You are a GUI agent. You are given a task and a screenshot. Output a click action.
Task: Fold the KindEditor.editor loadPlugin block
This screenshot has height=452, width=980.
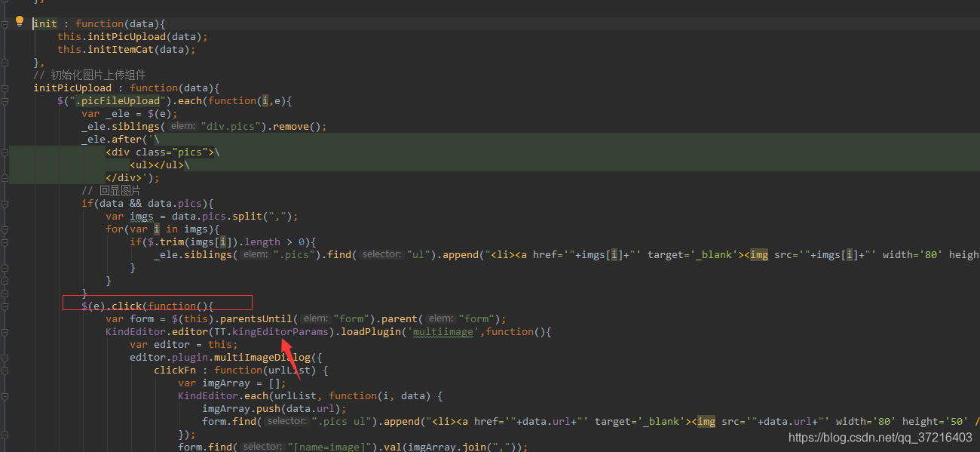(x=5, y=332)
